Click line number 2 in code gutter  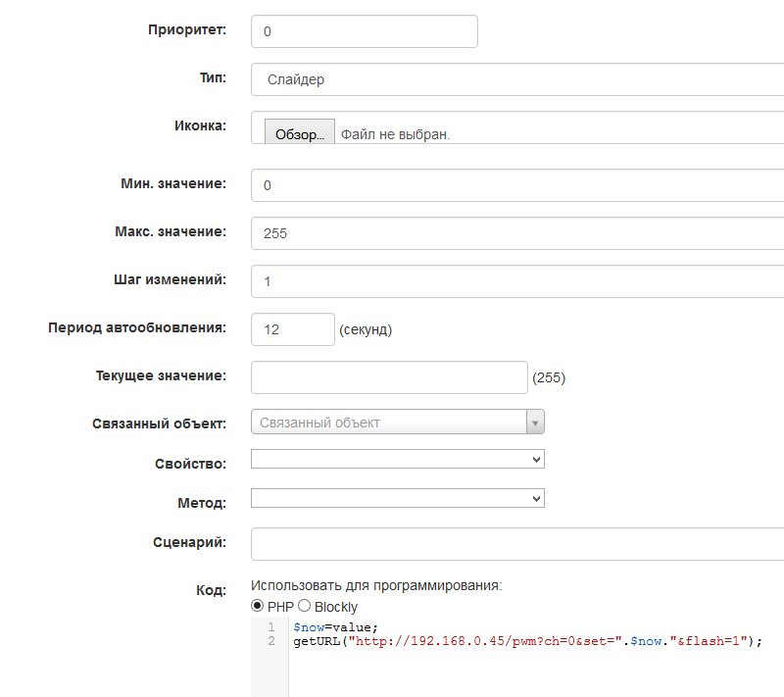[x=270, y=641]
